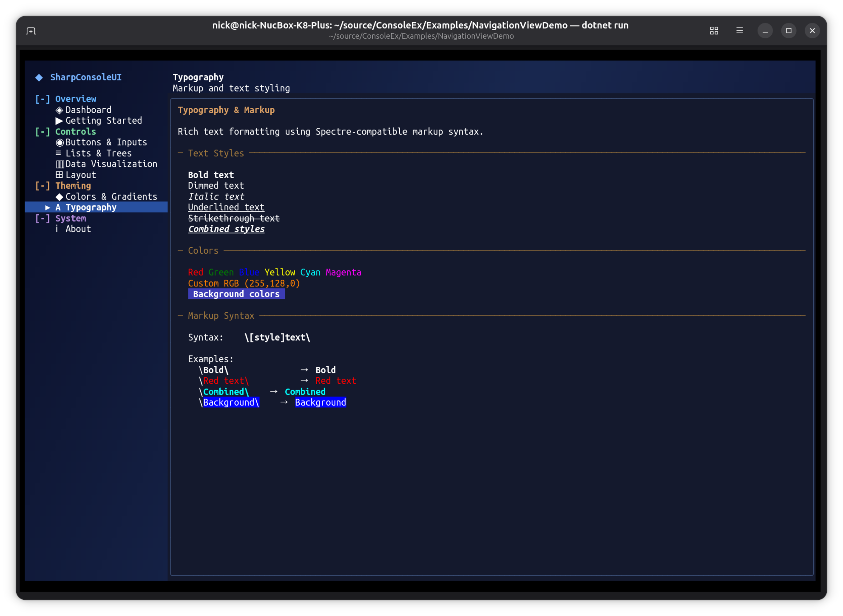Click the Typography & Markup heading

pos(226,110)
